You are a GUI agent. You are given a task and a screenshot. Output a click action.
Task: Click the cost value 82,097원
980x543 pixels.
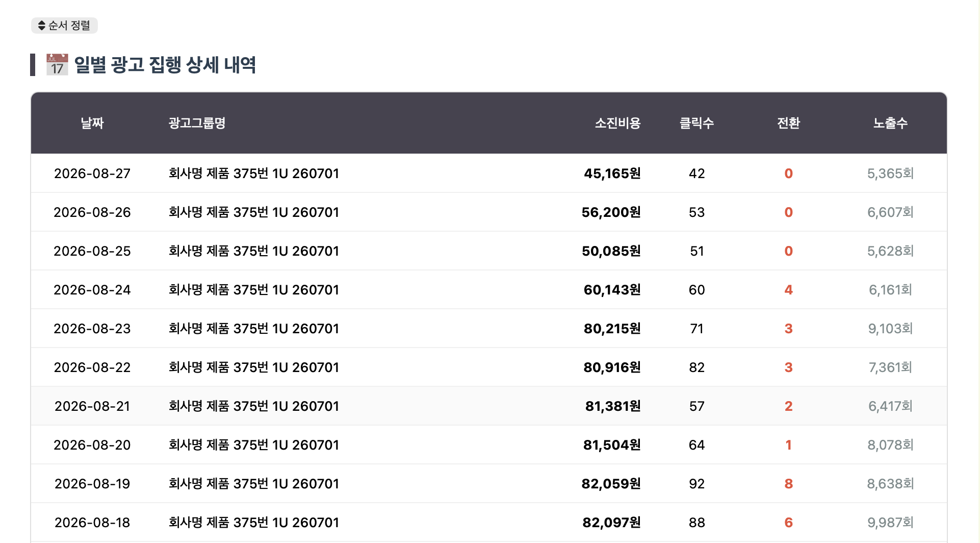click(612, 523)
